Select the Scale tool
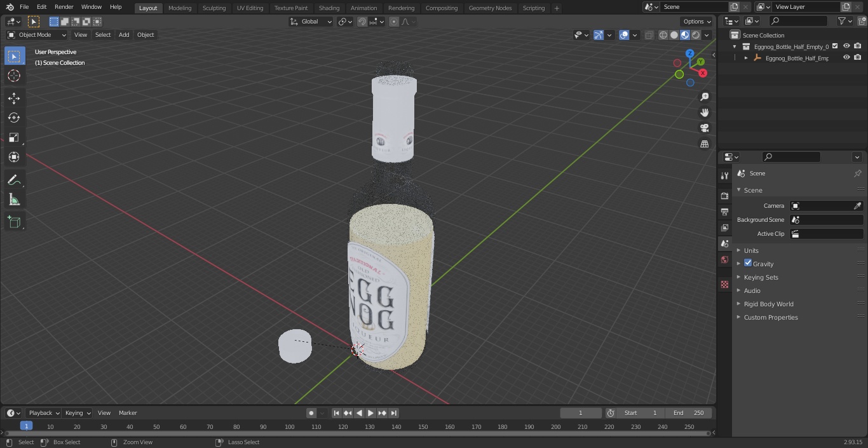Viewport: 868px width, 448px height. coord(14,137)
